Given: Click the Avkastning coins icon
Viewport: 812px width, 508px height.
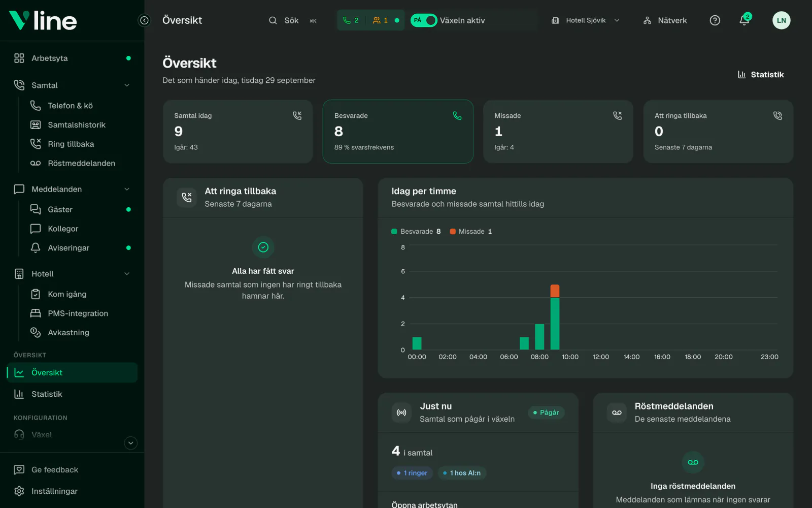Looking at the screenshot, I should click(36, 333).
